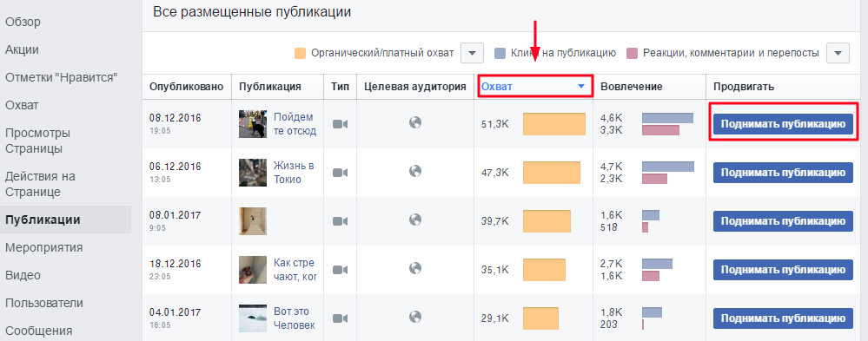
Task: Click blue Клики на публикацию legend swatch
Action: [500, 53]
